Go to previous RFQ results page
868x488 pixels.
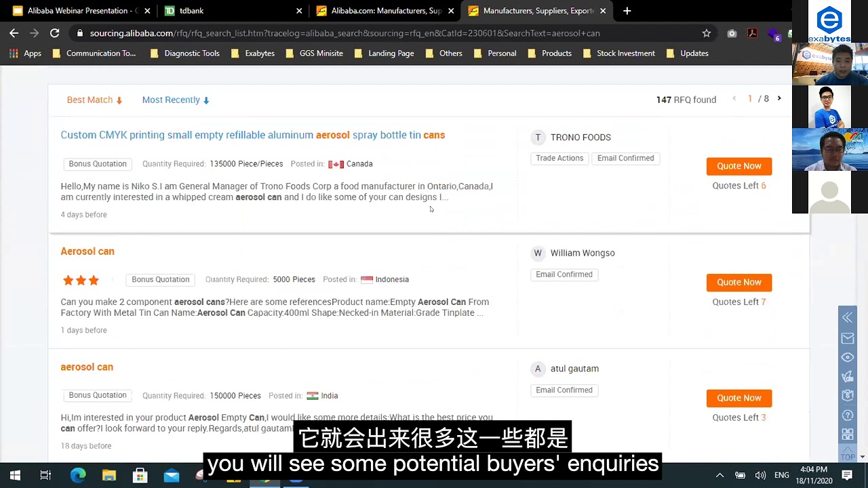734,99
